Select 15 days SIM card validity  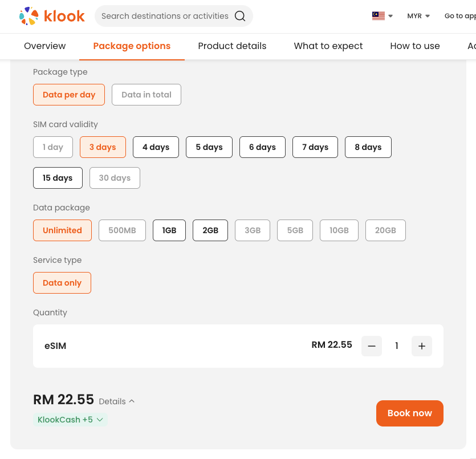point(58,178)
